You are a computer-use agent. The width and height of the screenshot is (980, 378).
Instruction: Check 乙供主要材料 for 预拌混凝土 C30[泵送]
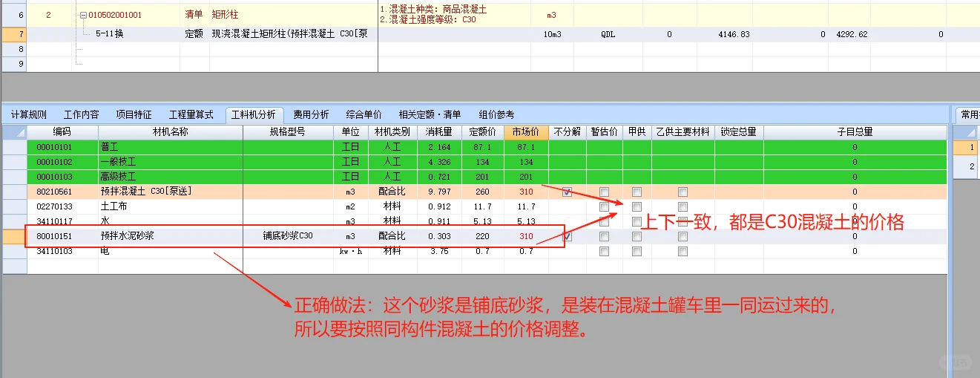683,192
